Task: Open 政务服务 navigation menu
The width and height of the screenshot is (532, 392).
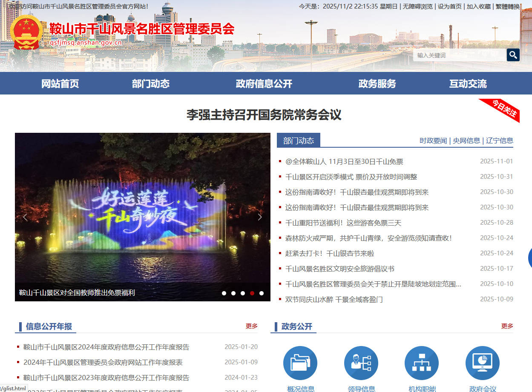Action: tap(377, 84)
